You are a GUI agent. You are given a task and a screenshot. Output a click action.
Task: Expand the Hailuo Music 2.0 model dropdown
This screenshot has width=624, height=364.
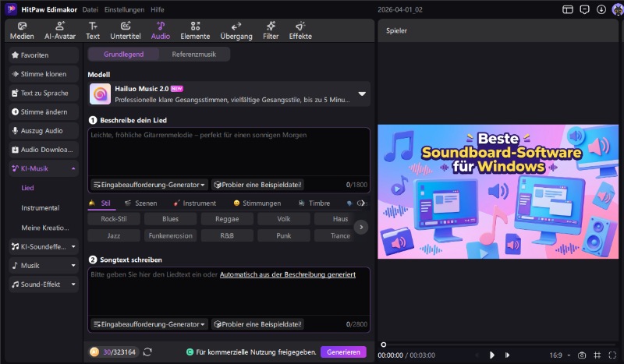362,94
